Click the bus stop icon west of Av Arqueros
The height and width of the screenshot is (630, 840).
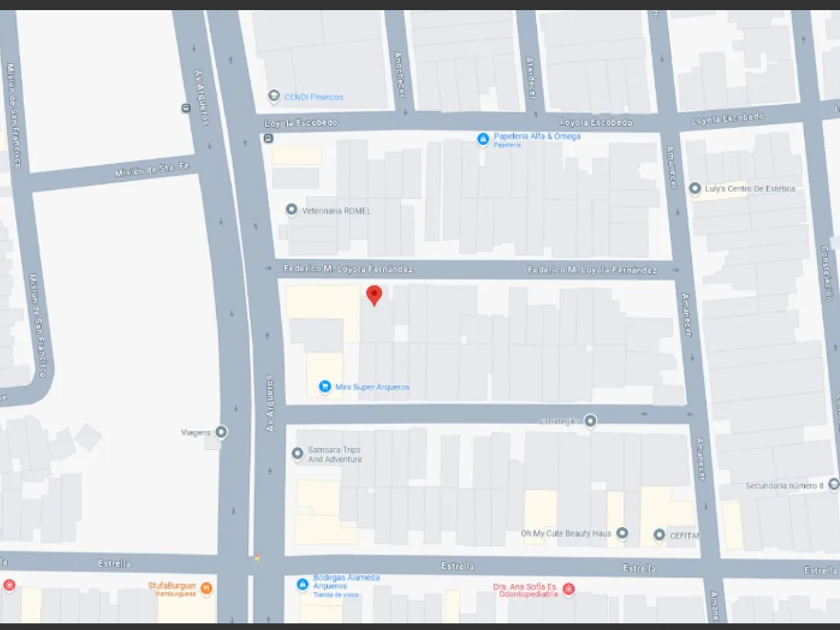186,108
